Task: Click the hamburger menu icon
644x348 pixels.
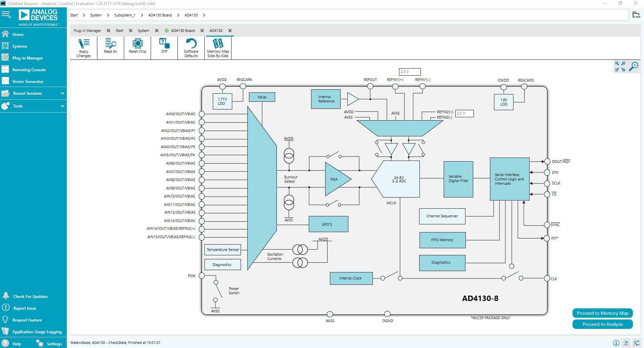Action: pos(6,14)
